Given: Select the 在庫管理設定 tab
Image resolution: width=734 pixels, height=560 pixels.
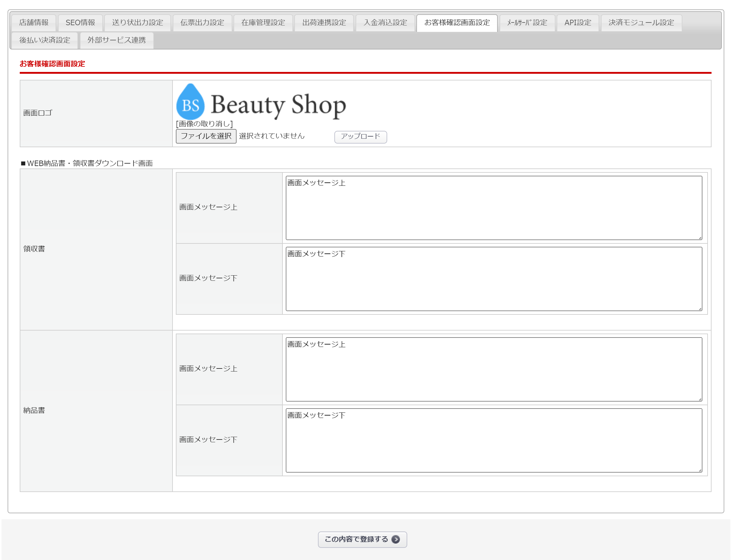Looking at the screenshot, I should 264,23.
